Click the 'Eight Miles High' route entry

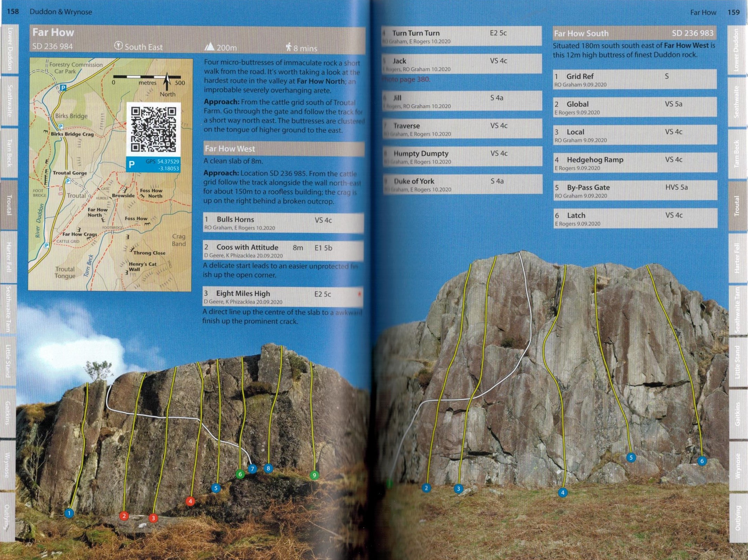point(283,297)
